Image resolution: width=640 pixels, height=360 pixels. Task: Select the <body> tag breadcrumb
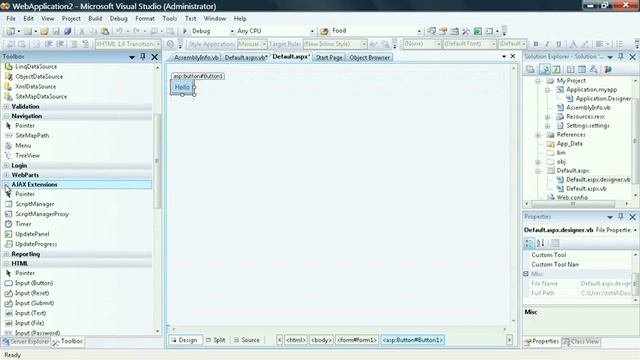(321, 340)
